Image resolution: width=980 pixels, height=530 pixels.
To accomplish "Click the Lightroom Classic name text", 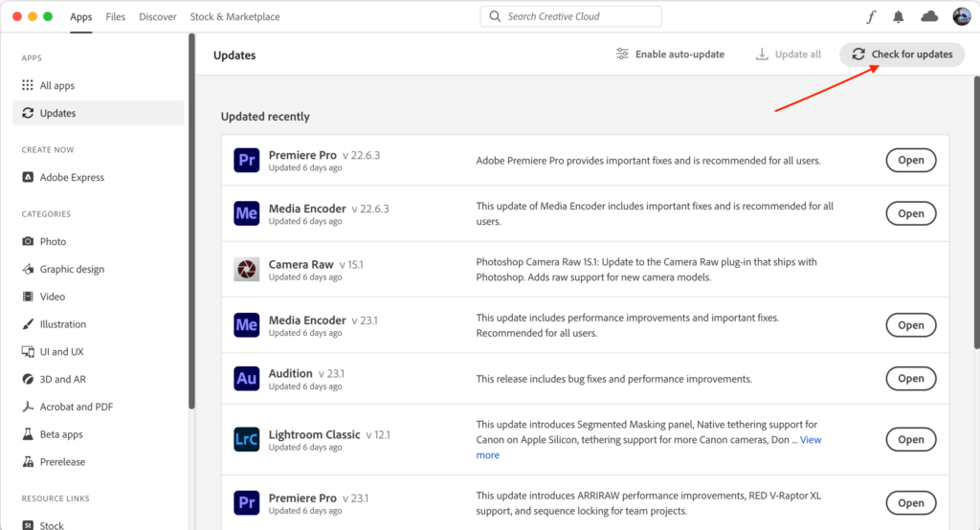I will pos(314,434).
